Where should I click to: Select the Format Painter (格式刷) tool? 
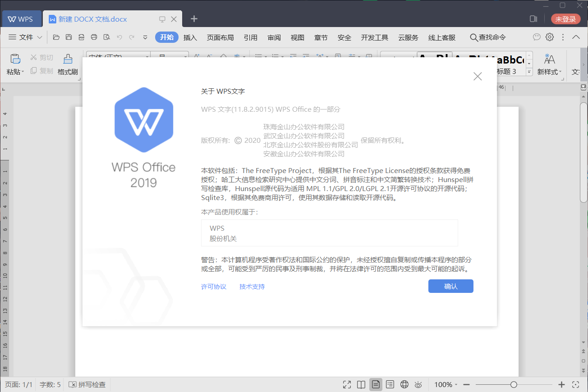[67, 63]
